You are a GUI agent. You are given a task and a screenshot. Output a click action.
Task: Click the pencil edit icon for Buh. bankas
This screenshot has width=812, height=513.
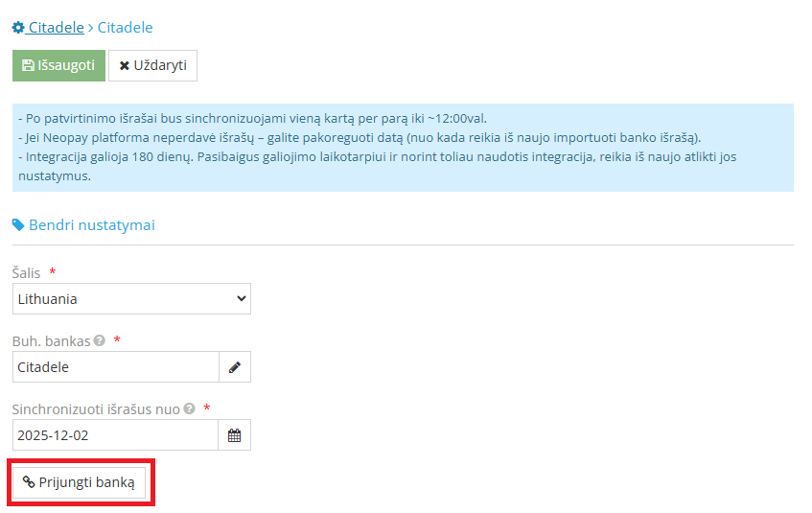(235, 367)
